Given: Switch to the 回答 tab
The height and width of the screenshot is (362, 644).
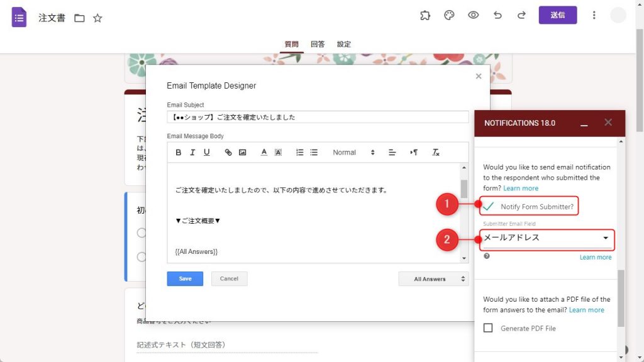Looking at the screenshot, I should (x=318, y=44).
